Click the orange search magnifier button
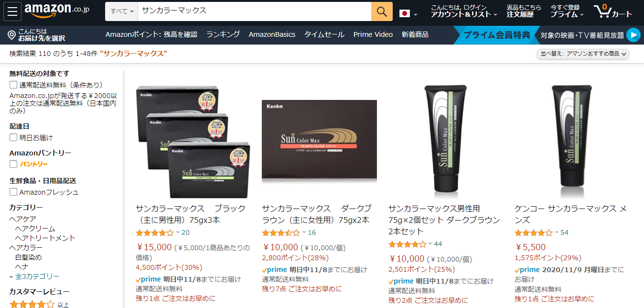644x308 pixels. (x=382, y=11)
